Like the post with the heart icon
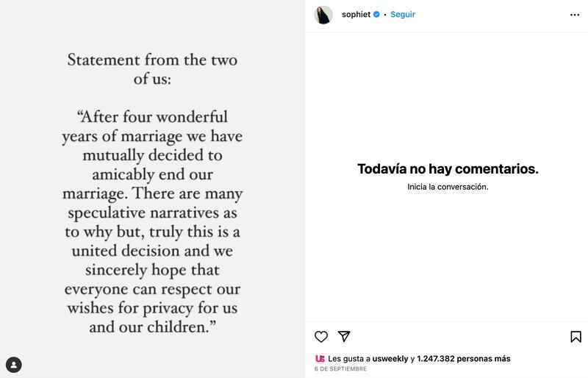588x378 pixels. coord(321,337)
